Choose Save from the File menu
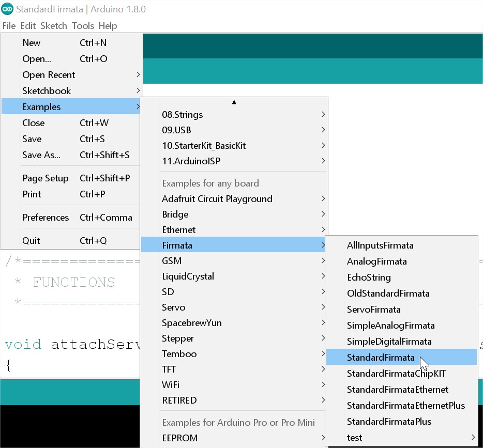 (71, 139)
